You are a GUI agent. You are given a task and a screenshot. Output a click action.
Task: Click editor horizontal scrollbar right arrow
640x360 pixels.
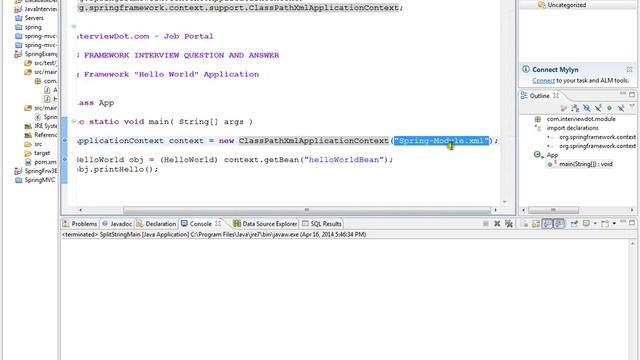(x=496, y=210)
